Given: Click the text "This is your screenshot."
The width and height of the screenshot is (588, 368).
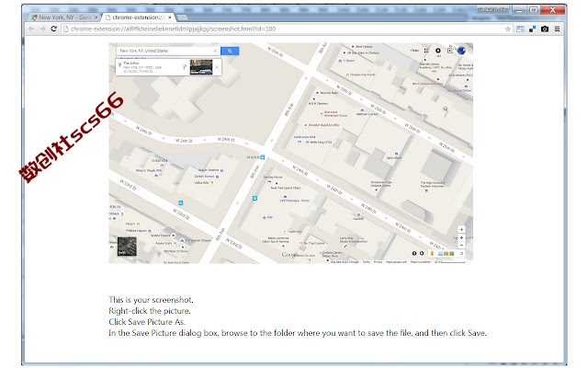Looking at the screenshot, I should click(151, 300).
